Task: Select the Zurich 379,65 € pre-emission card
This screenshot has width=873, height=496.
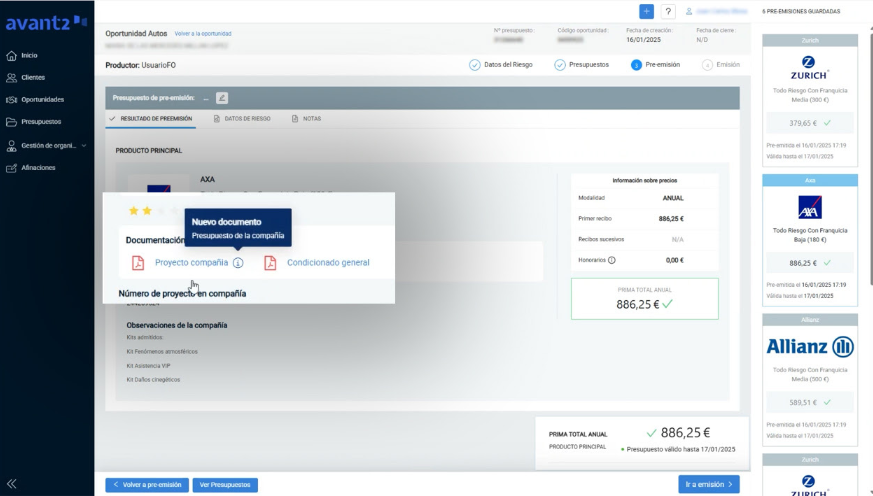Action: pos(810,100)
